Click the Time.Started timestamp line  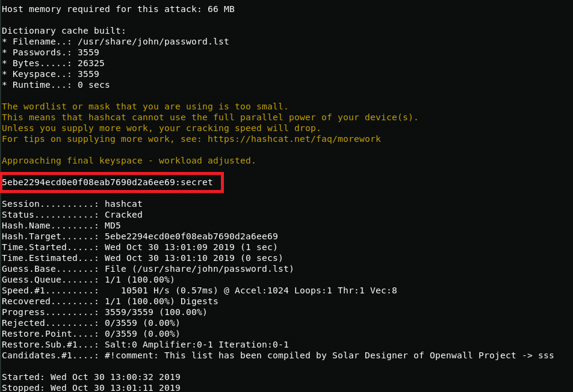[x=140, y=247]
